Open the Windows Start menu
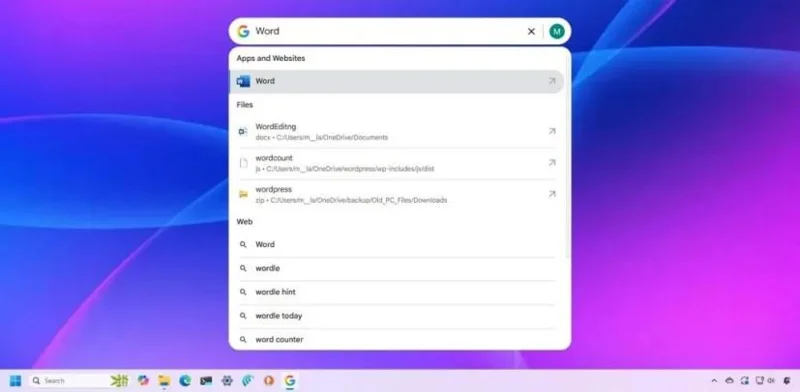Image resolution: width=800 pixels, height=392 pixels. click(15, 381)
